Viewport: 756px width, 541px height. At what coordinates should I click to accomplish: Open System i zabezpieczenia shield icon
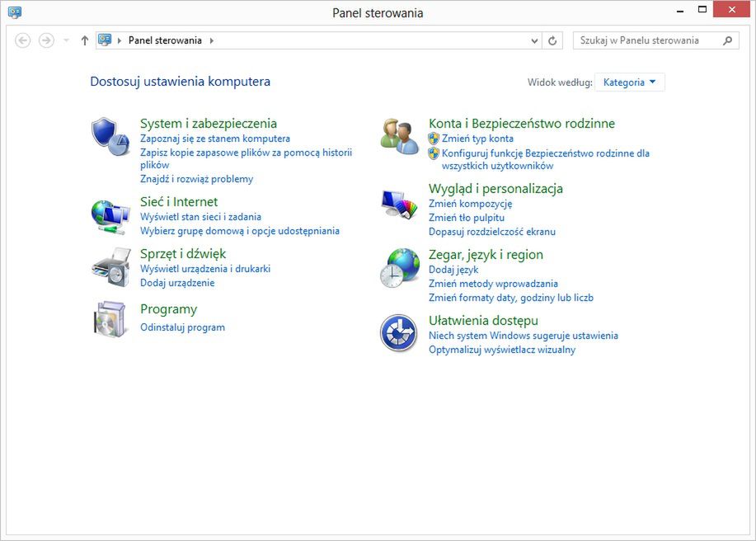pyautogui.click(x=111, y=136)
